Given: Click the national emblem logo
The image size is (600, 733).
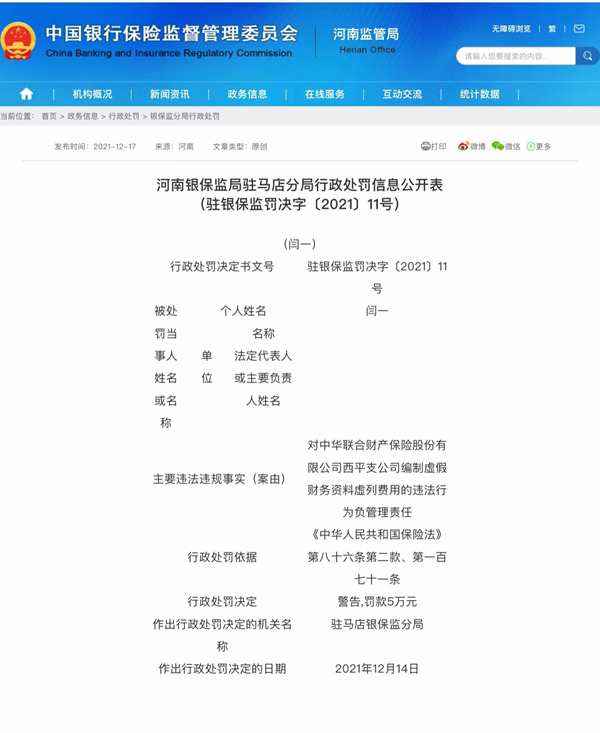Looking at the screenshot, I should coord(18,40).
